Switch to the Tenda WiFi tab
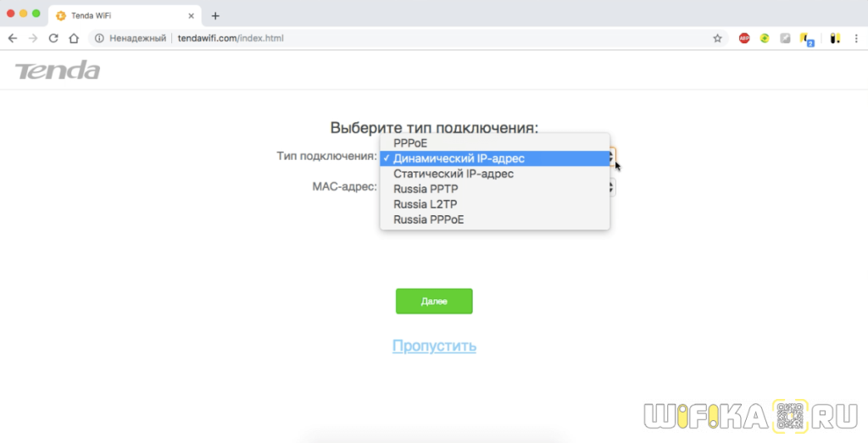This screenshot has height=443, width=868. (119, 16)
